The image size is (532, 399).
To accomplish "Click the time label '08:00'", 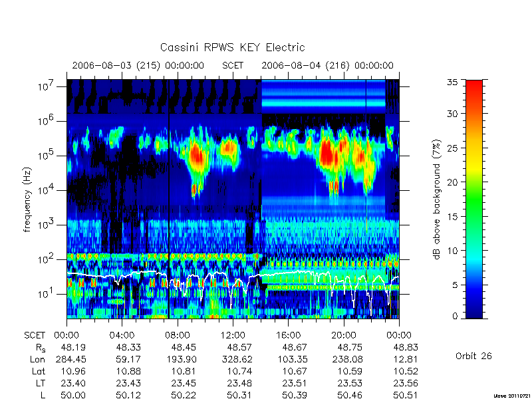I will pos(178,336).
